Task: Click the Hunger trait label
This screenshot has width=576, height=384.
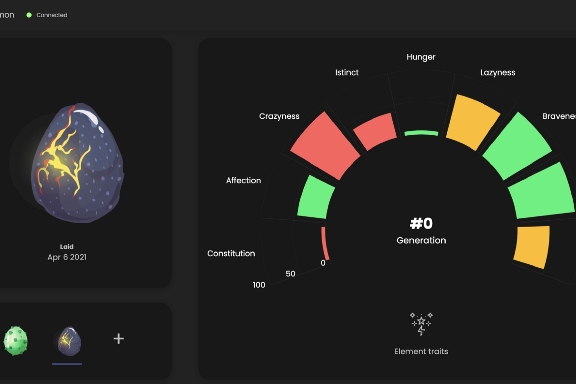Action: coord(421,57)
